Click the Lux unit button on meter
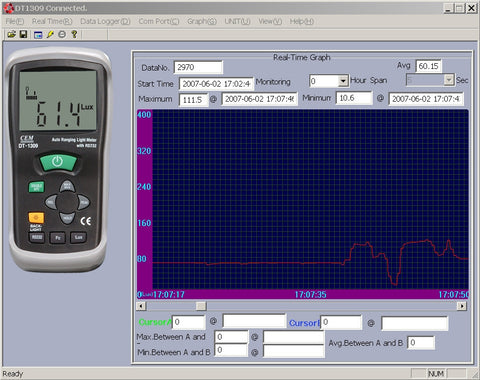 [78, 237]
